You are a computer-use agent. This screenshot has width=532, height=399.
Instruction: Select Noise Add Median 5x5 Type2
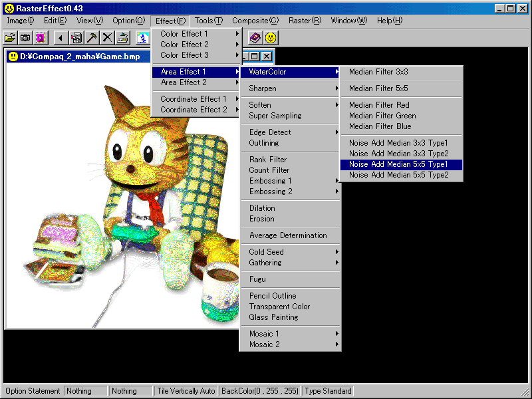[402, 175]
